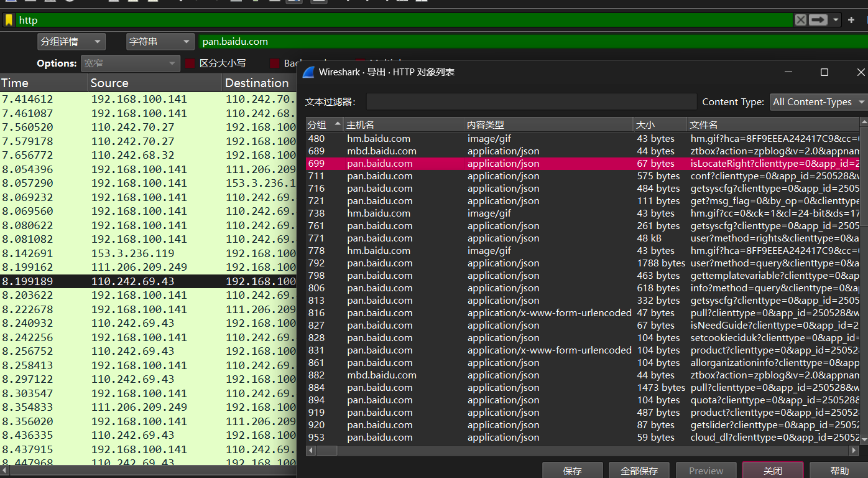Open the Content Type dropdown
This screenshot has width=868, height=478.
tap(818, 102)
